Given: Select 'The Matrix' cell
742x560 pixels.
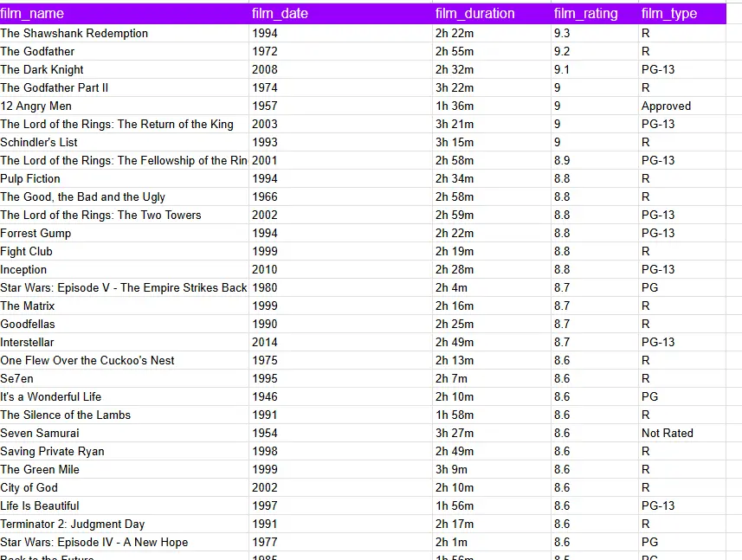Looking at the screenshot, I should click(124, 306).
